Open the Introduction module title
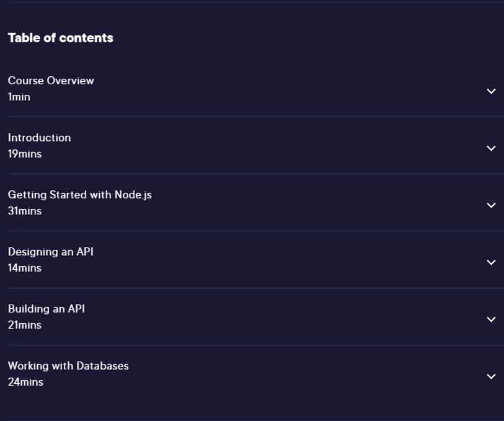 click(39, 138)
